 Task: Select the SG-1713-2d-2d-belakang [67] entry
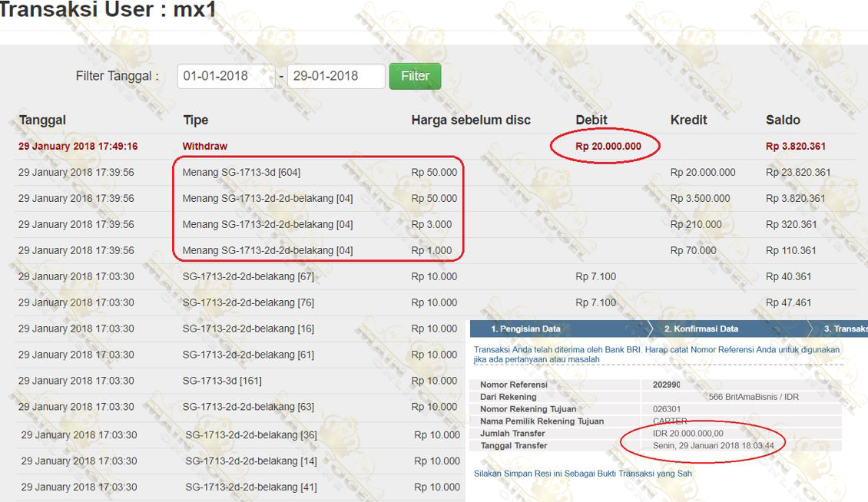click(x=248, y=276)
